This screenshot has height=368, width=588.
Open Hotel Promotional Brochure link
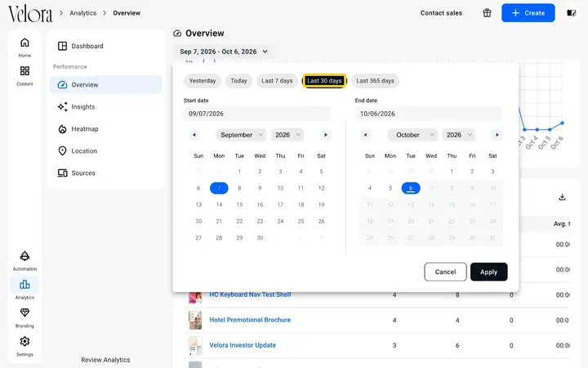click(250, 320)
